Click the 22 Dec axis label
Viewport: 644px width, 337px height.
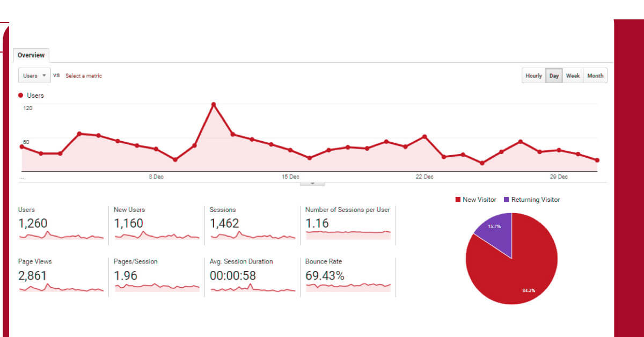point(425,177)
